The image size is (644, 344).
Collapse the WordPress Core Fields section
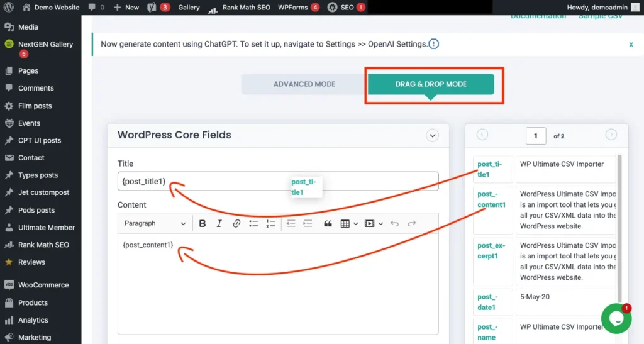[x=432, y=135]
